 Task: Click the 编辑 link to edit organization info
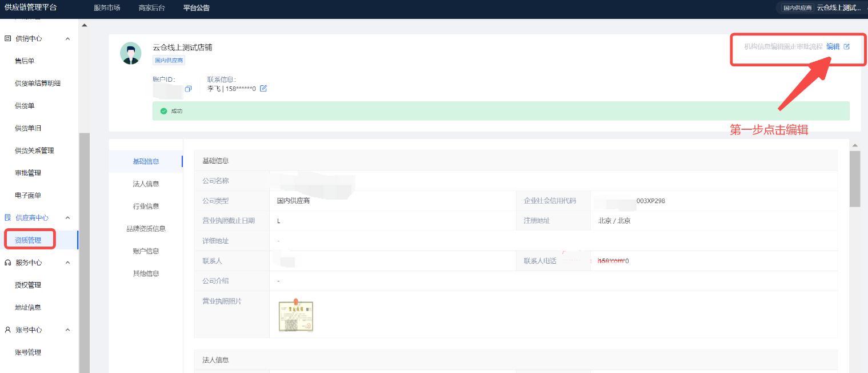click(833, 47)
